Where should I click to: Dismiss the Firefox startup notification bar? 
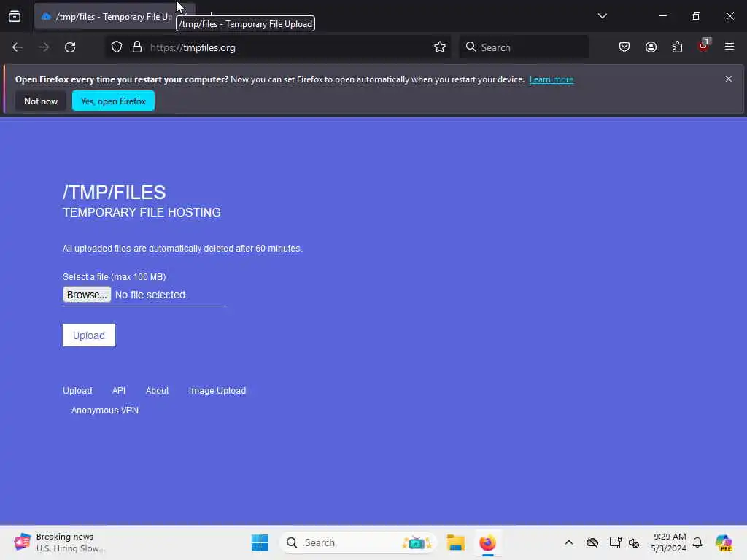point(729,79)
